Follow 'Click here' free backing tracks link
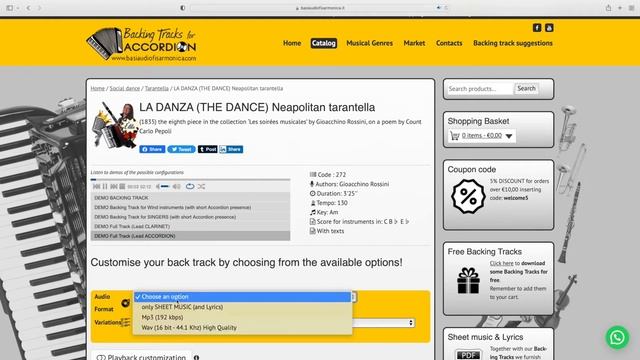The image size is (640, 360). (501, 263)
